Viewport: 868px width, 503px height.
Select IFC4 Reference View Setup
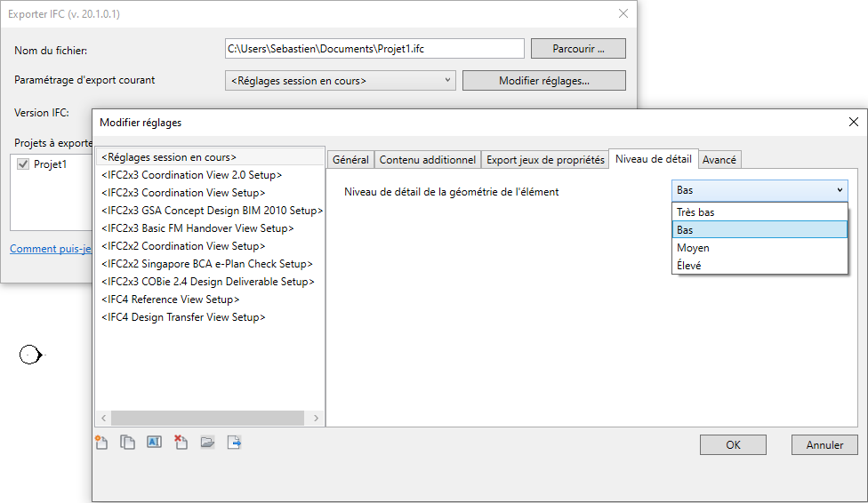171,299
